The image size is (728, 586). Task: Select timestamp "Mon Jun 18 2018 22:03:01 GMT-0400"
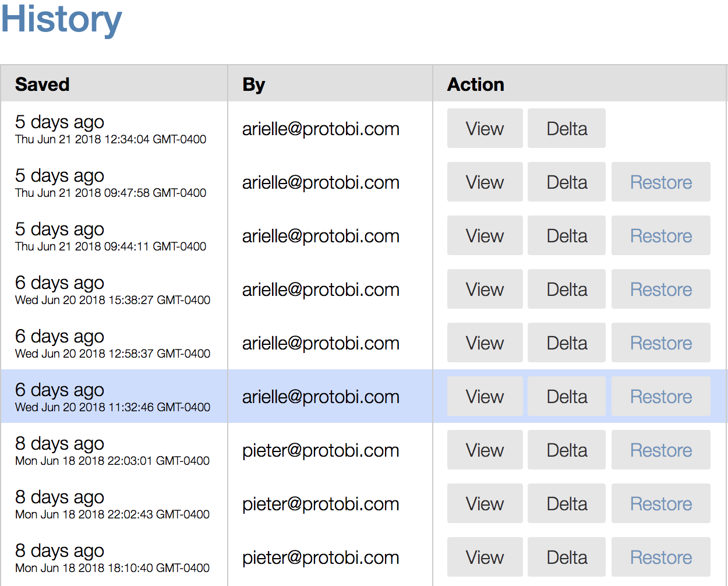[112, 461]
